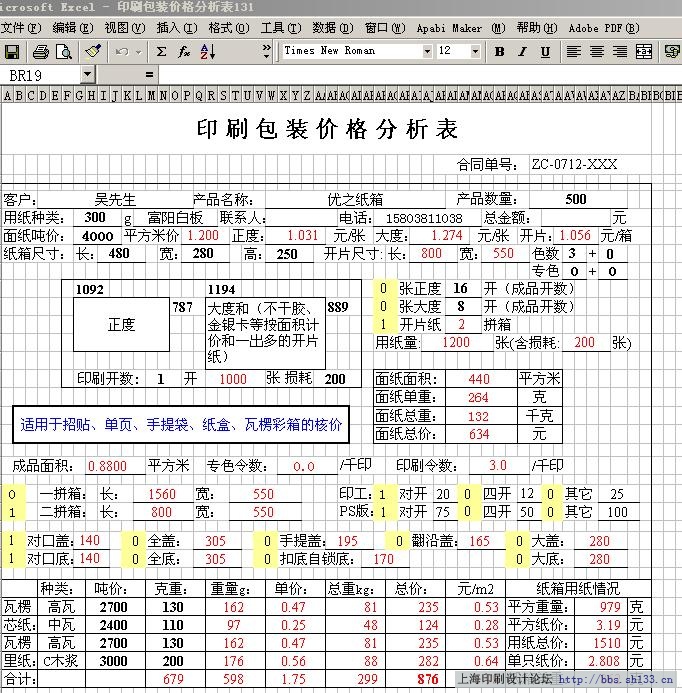Click the Undo arrow icon
The image size is (682, 693).
pos(121,51)
